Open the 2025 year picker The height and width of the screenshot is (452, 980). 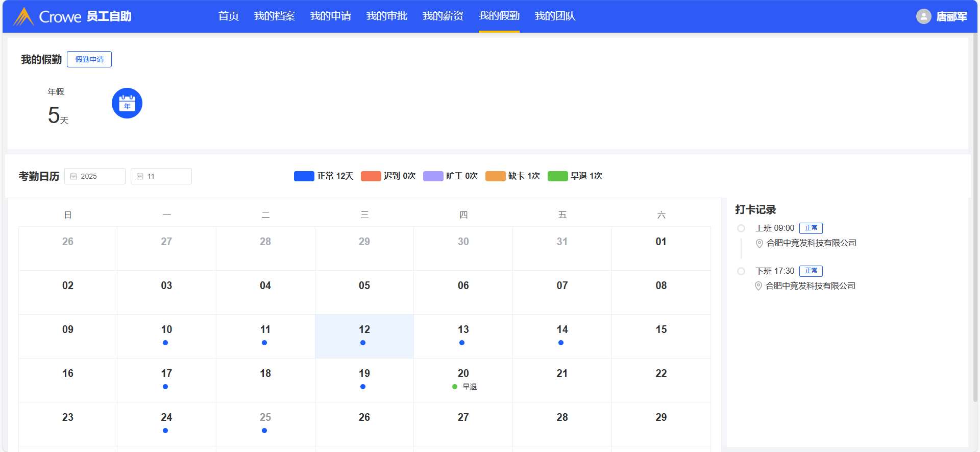pyautogui.click(x=95, y=176)
